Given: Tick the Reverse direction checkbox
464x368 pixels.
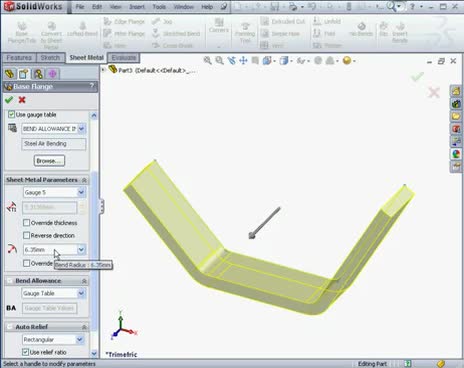Looking at the screenshot, I should coord(26,235).
